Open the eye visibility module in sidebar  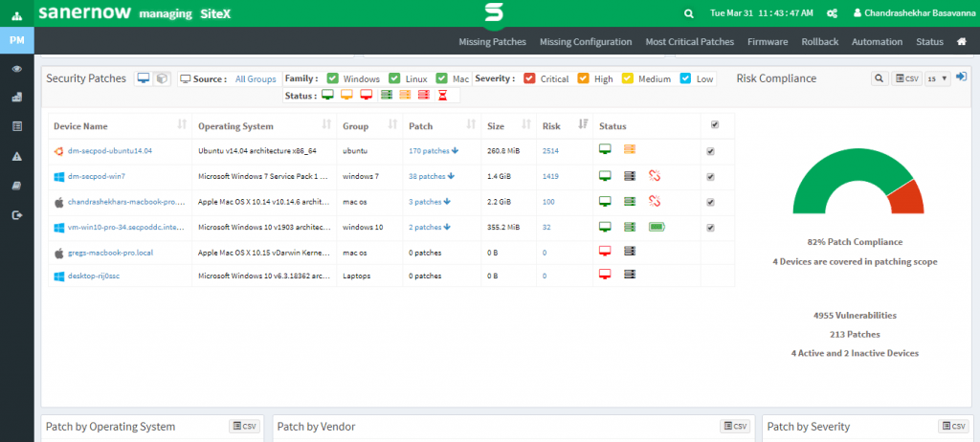click(x=17, y=69)
